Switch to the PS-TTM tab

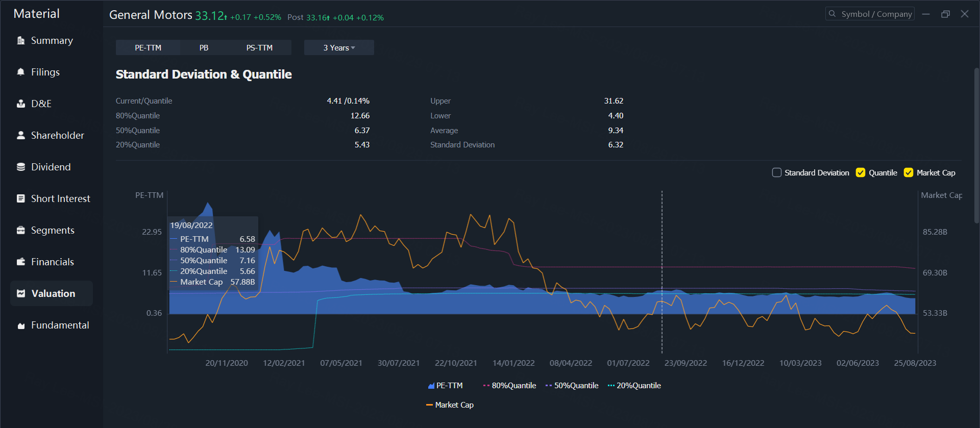[259, 47]
